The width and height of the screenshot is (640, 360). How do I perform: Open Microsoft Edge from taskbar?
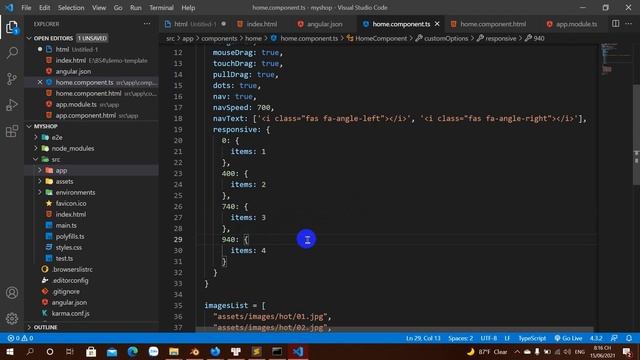tap(133, 351)
